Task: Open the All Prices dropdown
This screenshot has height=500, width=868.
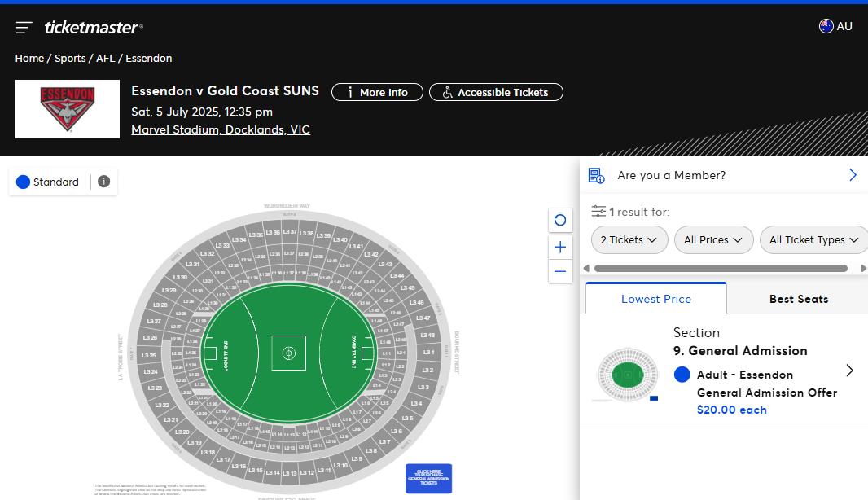Action: 713,239
